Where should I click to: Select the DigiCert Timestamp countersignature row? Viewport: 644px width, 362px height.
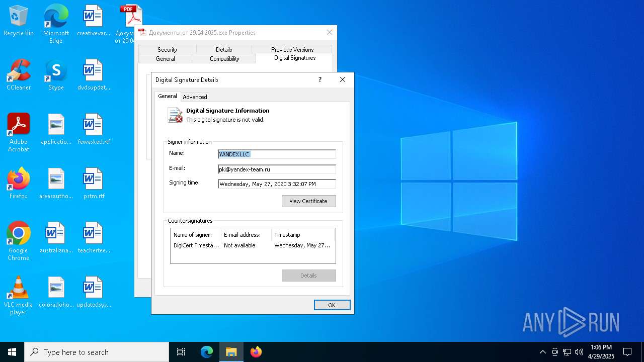click(253, 245)
